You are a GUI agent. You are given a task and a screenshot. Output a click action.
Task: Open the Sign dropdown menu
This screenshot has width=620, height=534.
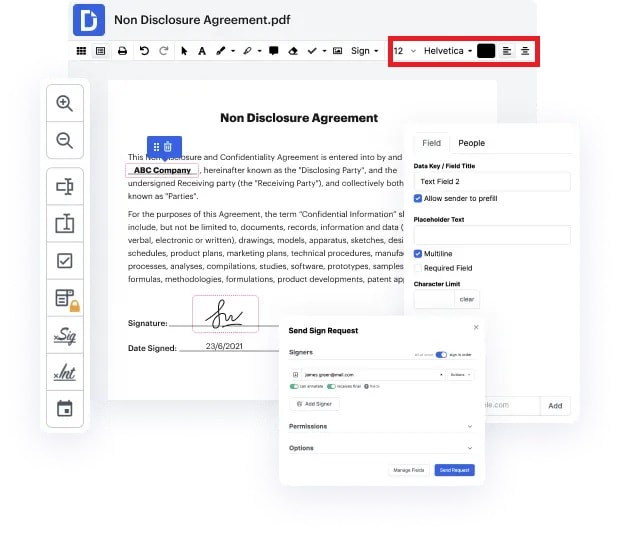[x=365, y=51]
